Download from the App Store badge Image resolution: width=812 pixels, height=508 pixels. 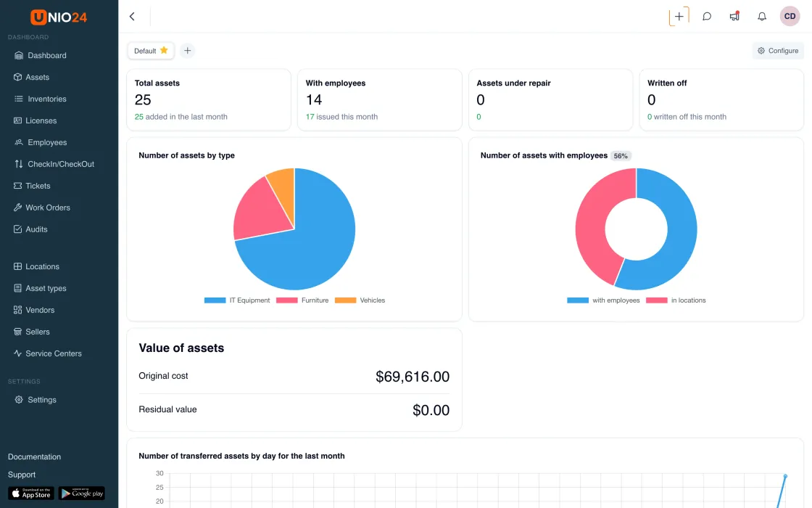tap(31, 493)
